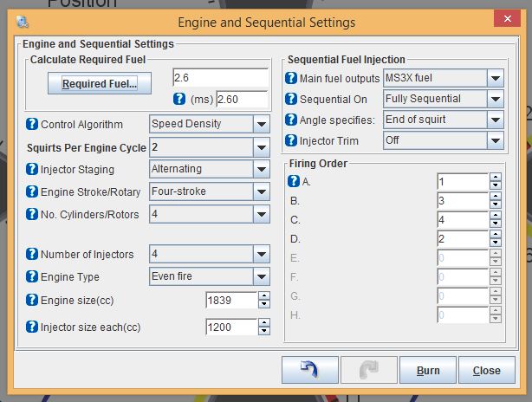The width and height of the screenshot is (532, 402).
Task: Click the Engine size(cc) value field
Action: [x=231, y=300]
